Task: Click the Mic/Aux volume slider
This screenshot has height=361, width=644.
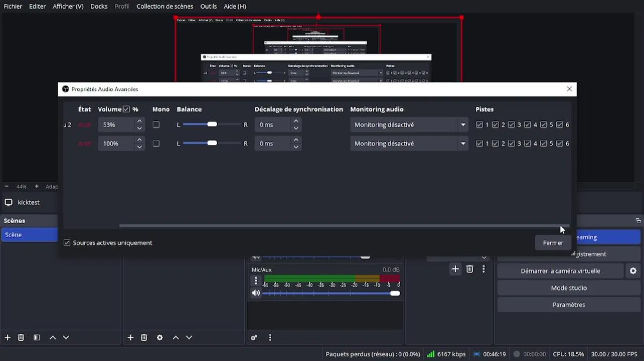Action: pyautogui.click(x=331, y=293)
